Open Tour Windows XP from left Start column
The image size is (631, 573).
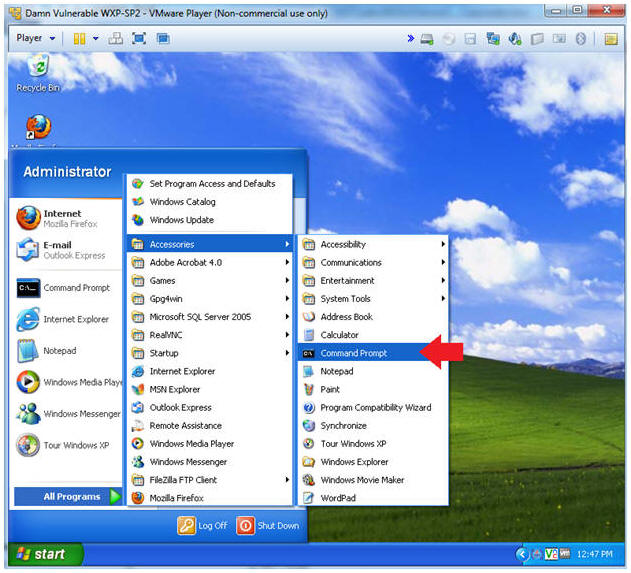point(68,445)
